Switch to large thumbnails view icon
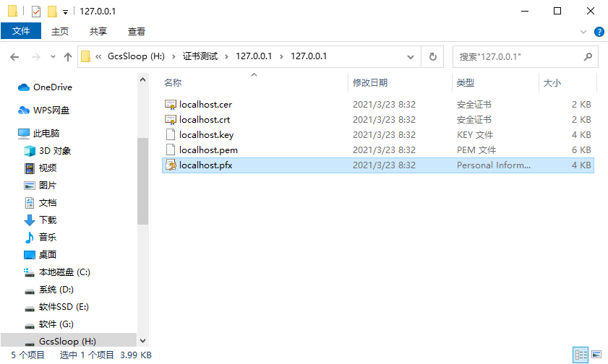Screen dimensions: 608x364 click(x=596, y=355)
